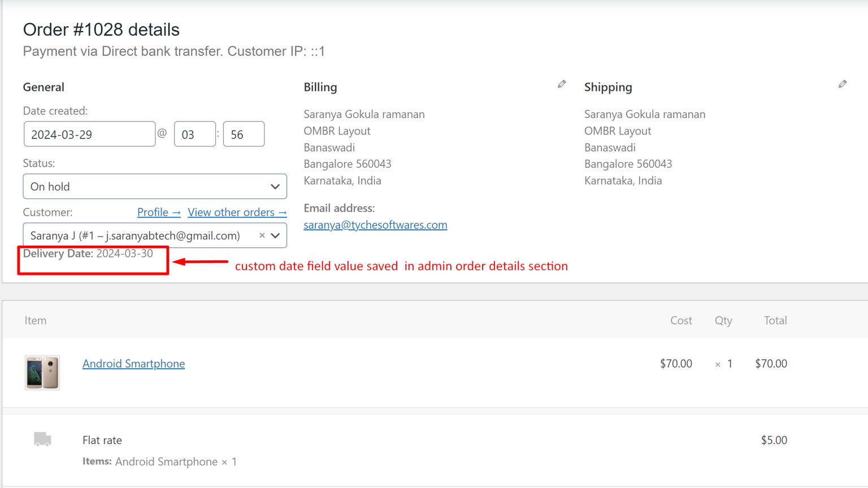Viewport: 868px width, 488px height.
Task: Open the Android Smartphone product link
Action: click(133, 364)
